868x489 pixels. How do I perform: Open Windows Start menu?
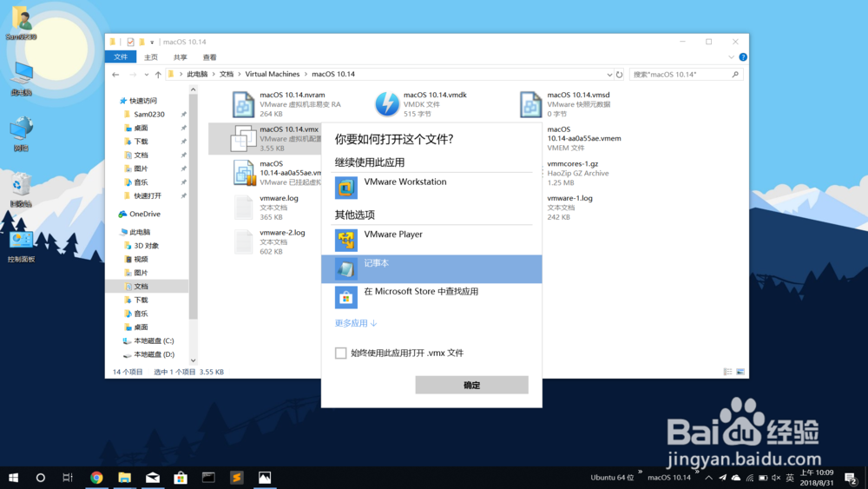(x=13, y=478)
